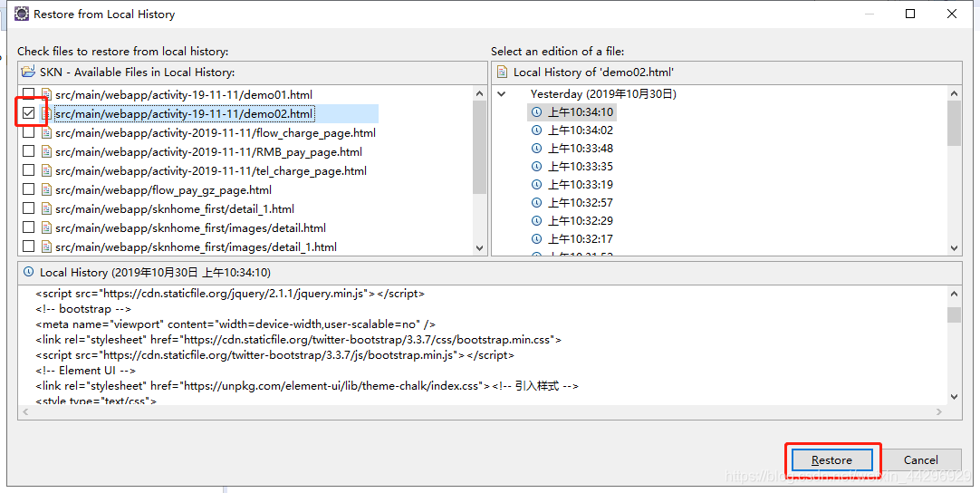Select the activity-19-11-11/demo01.html row

pyautogui.click(x=184, y=94)
